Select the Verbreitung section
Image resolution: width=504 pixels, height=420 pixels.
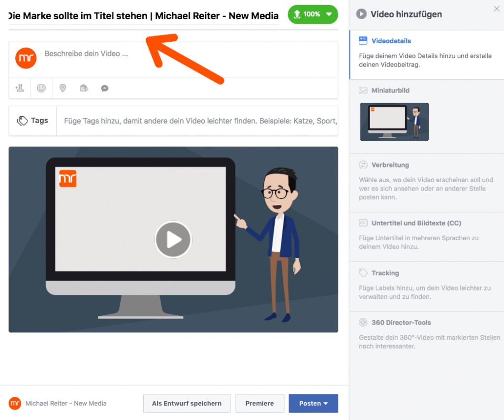pyautogui.click(x=390, y=165)
